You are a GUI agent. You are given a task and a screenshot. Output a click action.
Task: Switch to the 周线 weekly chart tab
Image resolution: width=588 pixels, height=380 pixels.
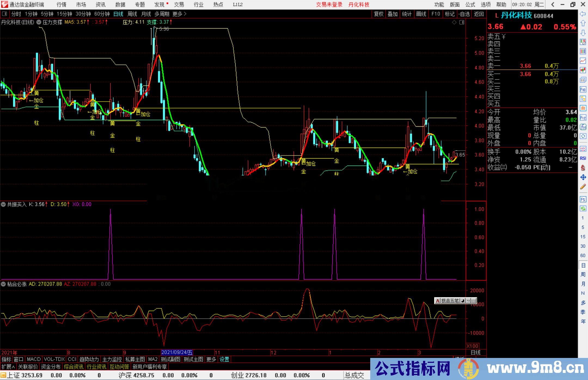132,14
